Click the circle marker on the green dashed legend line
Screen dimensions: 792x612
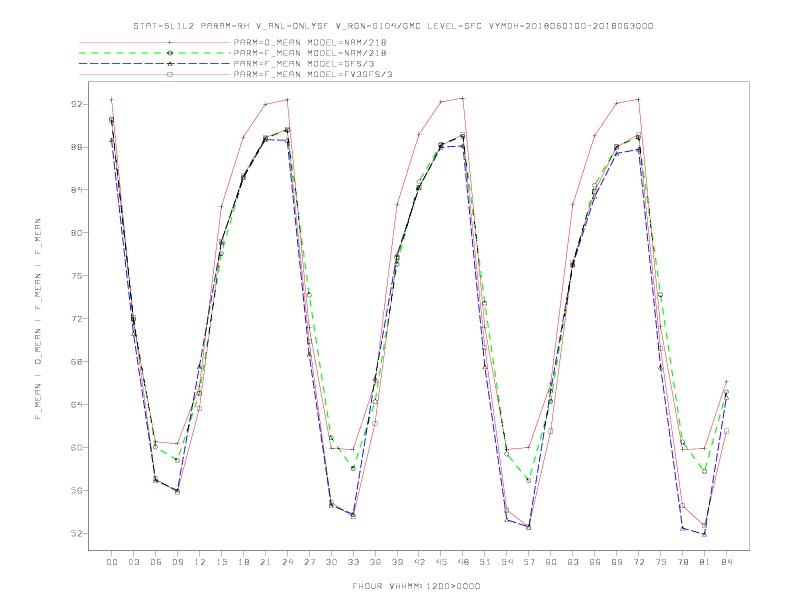pos(170,53)
